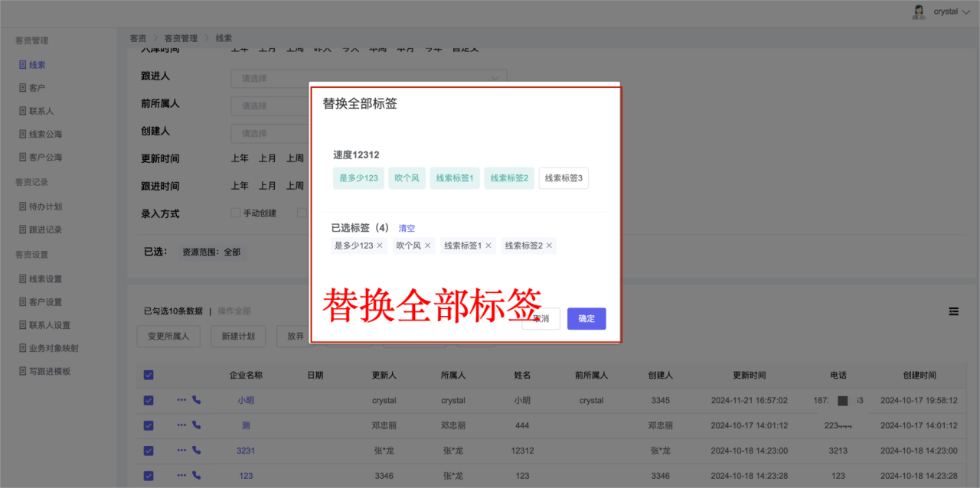
Task: Click the 2024-11-21 16:57:02 update time cell
Action: pos(749,400)
